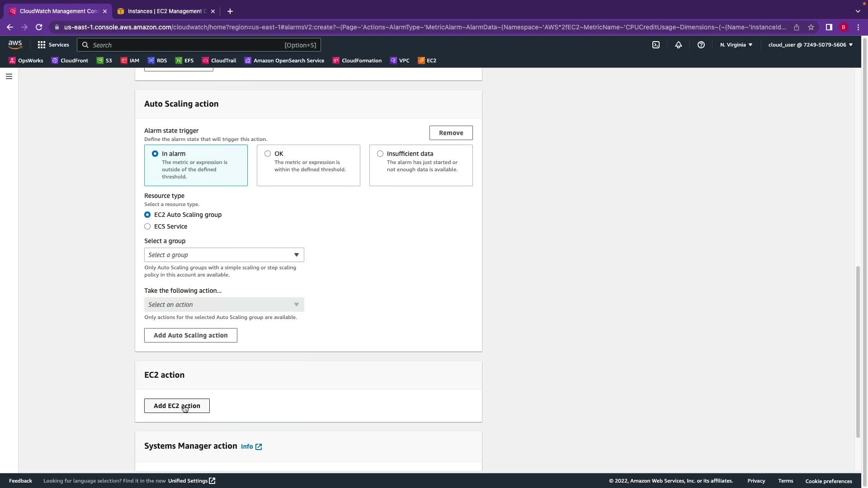Expand the Select a group dropdown

[224, 255]
